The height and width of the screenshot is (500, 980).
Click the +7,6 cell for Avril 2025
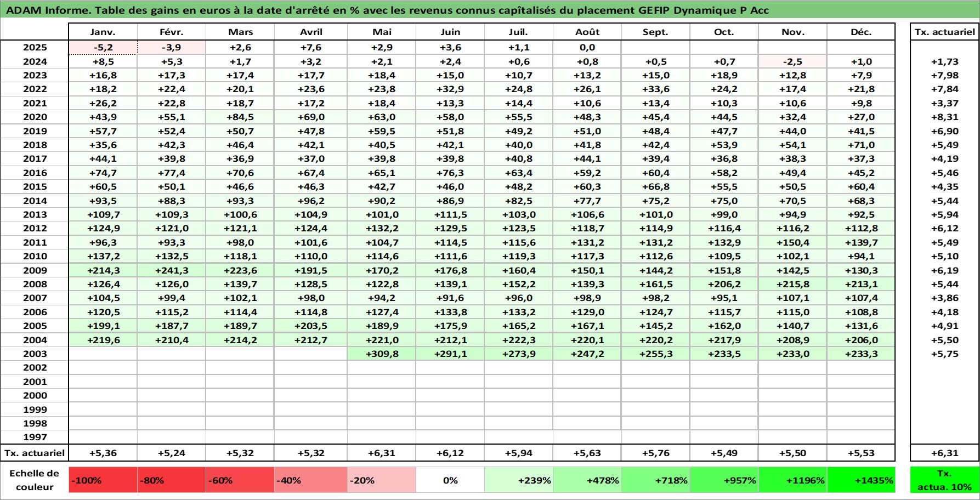click(x=311, y=48)
